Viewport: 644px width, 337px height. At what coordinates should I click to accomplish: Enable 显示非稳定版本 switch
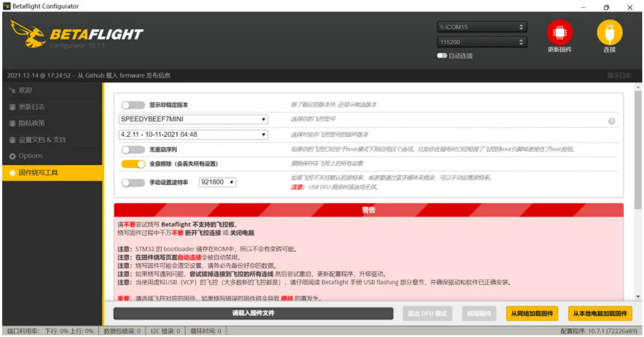[x=133, y=105]
